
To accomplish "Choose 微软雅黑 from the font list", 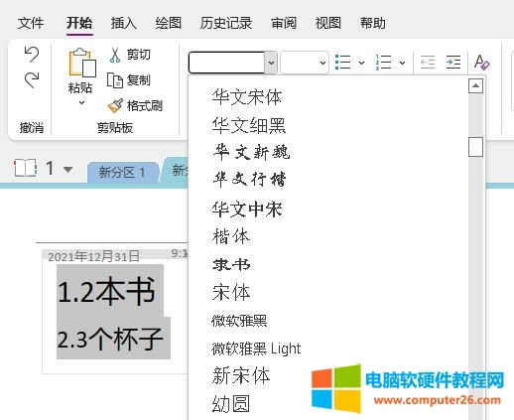I will tap(239, 321).
